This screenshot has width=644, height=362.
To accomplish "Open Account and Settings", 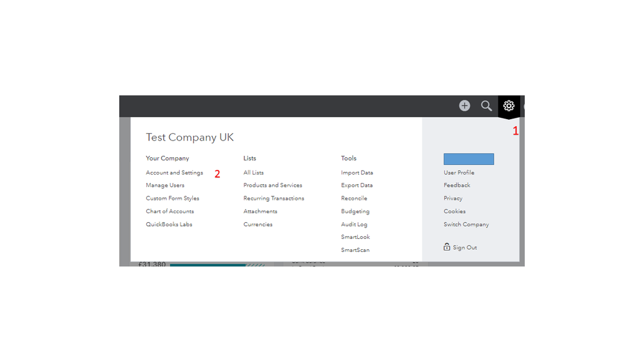I will pos(174,173).
